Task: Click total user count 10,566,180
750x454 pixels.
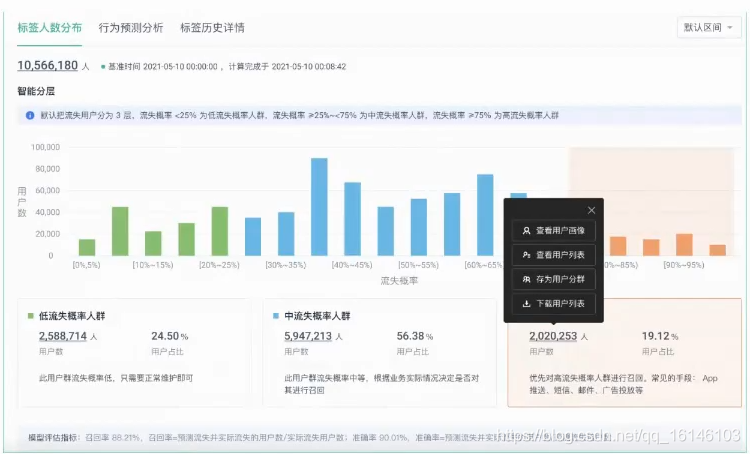Action: tap(47, 66)
